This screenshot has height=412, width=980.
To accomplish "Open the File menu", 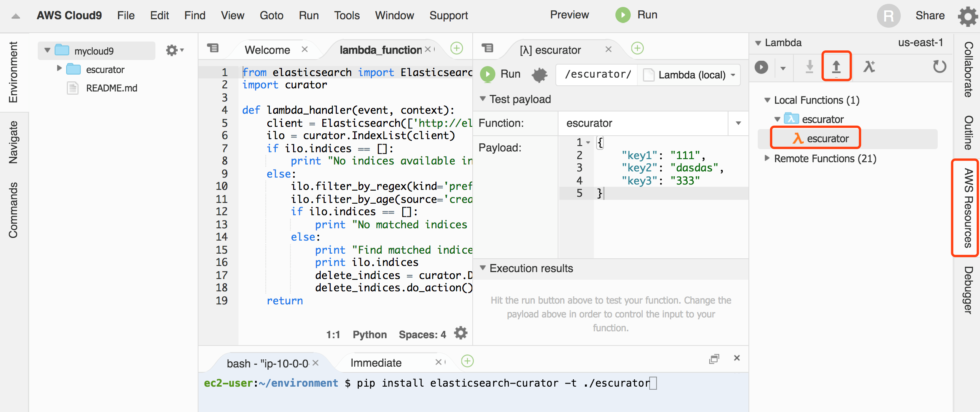I will [126, 15].
